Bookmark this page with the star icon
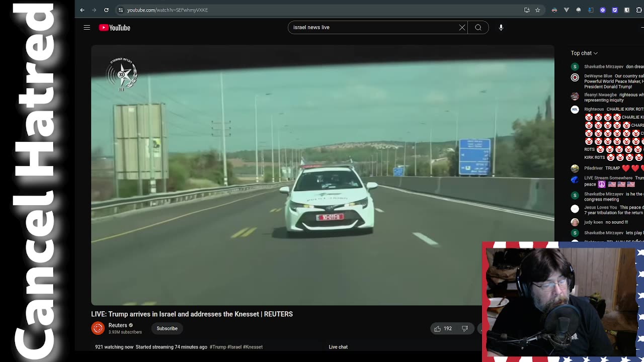 coord(537,10)
